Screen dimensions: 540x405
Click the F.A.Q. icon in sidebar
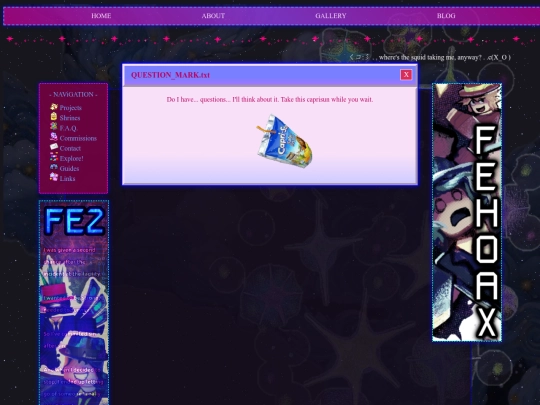(x=54, y=126)
